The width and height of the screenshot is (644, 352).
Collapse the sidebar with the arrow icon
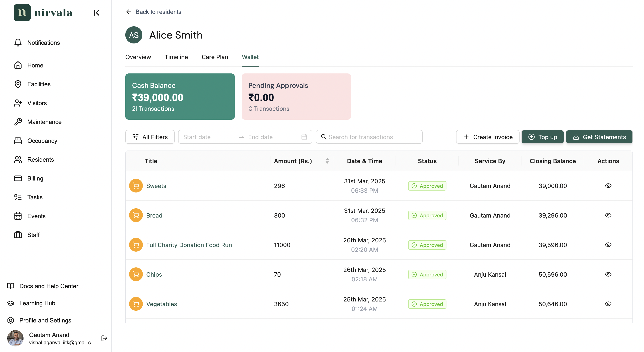(x=96, y=12)
